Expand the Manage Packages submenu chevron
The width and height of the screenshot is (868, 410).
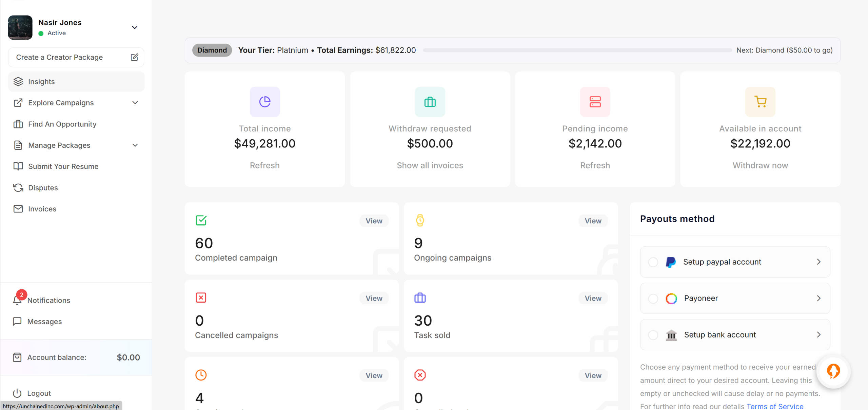coord(135,145)
